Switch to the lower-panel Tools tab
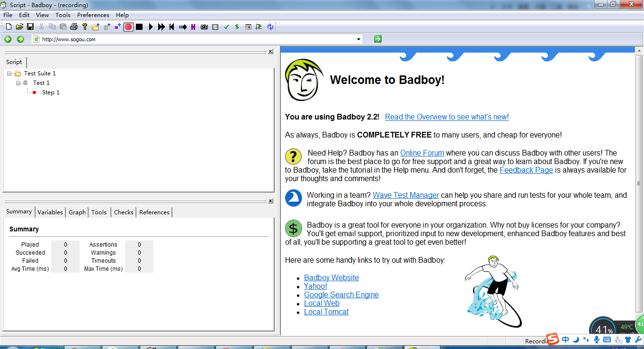644x349 pixels. tap(99, 212)
